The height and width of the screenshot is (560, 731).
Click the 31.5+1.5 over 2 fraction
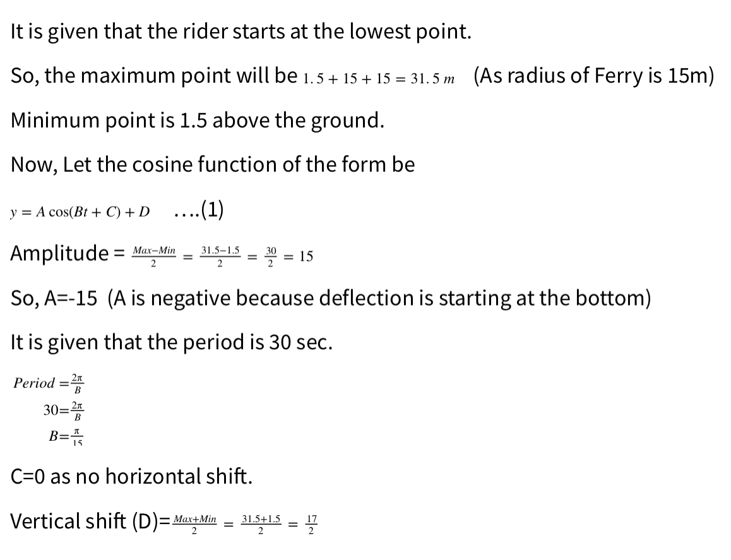(x=261, y=523)
